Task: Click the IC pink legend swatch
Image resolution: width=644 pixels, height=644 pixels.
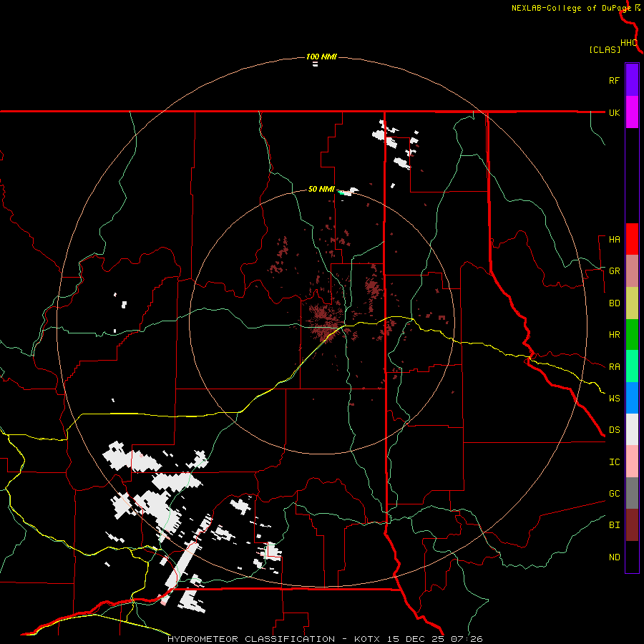Action: [x=632, y=462]
